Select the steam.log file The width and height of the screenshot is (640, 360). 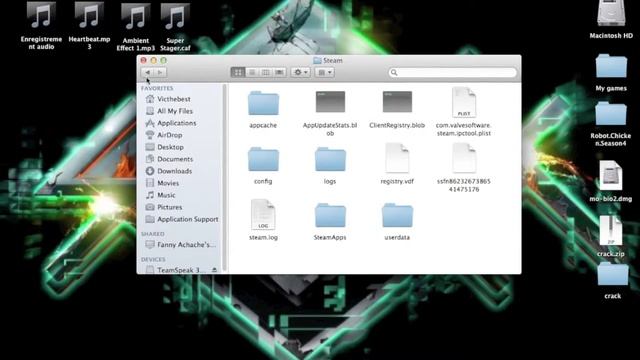[263, 214]
